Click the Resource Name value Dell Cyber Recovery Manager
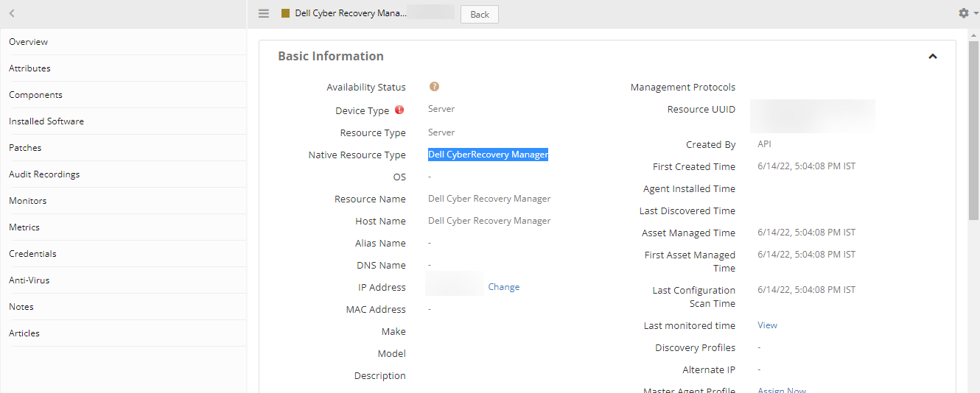This screenshot has height=393, width=980. (489, 199)
